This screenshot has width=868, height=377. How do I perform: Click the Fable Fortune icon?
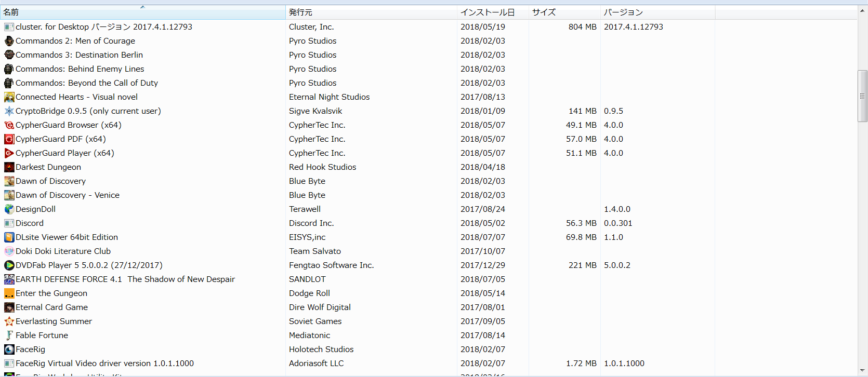click(x=9, y=335)
